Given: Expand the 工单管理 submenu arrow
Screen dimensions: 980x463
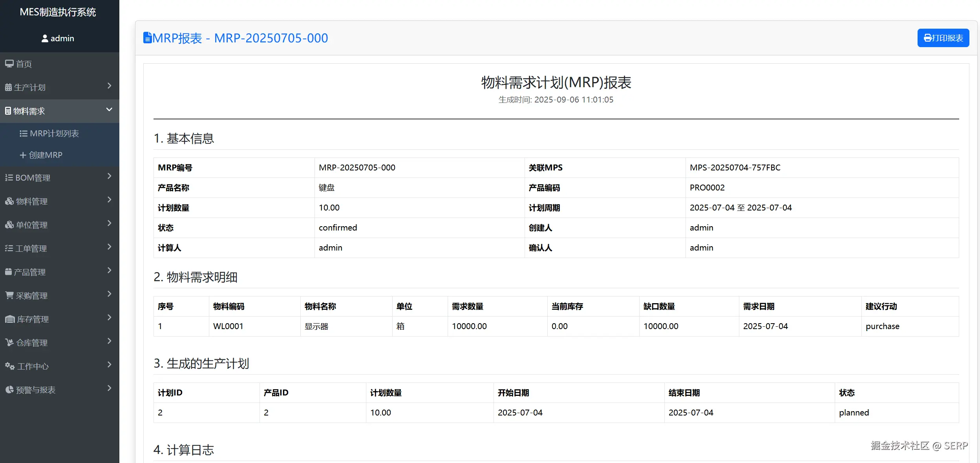Looking at the screenshot, I should point(109,247).
